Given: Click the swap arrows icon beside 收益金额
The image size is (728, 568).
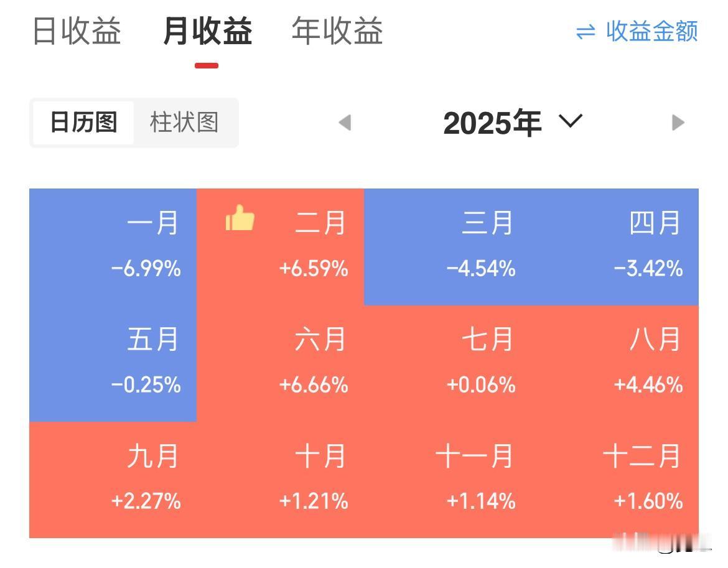Looking at the screenshot, I should coord(586,32).
